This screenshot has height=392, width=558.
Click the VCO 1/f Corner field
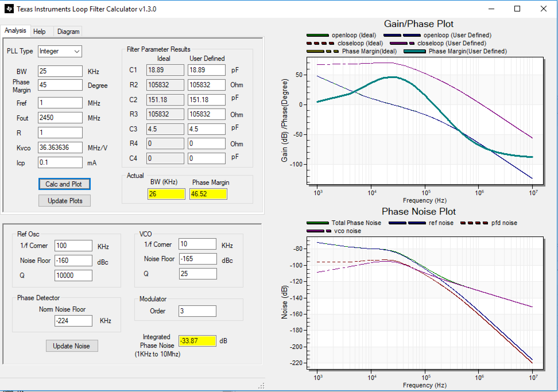(198, 244)
